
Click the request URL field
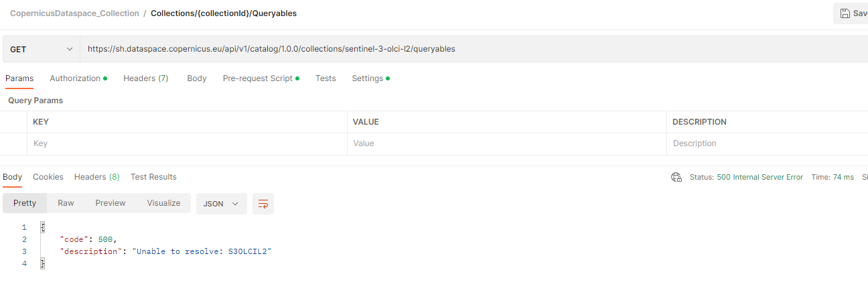click(x=402, y=50)
